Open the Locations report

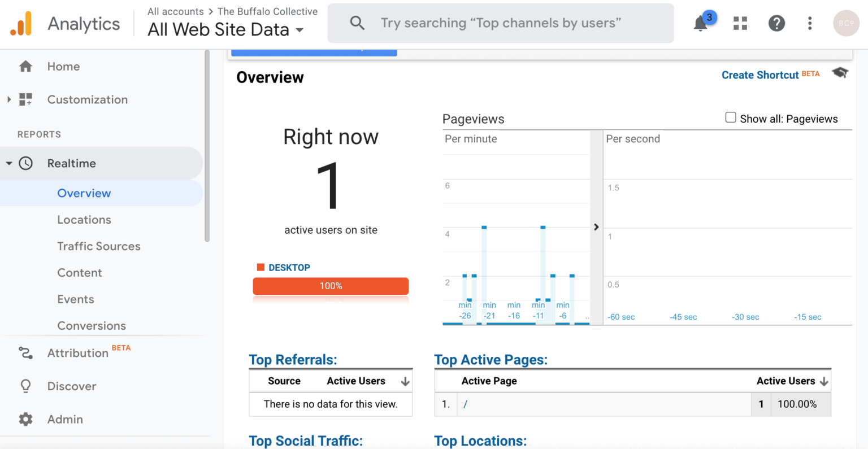(84, 220)
